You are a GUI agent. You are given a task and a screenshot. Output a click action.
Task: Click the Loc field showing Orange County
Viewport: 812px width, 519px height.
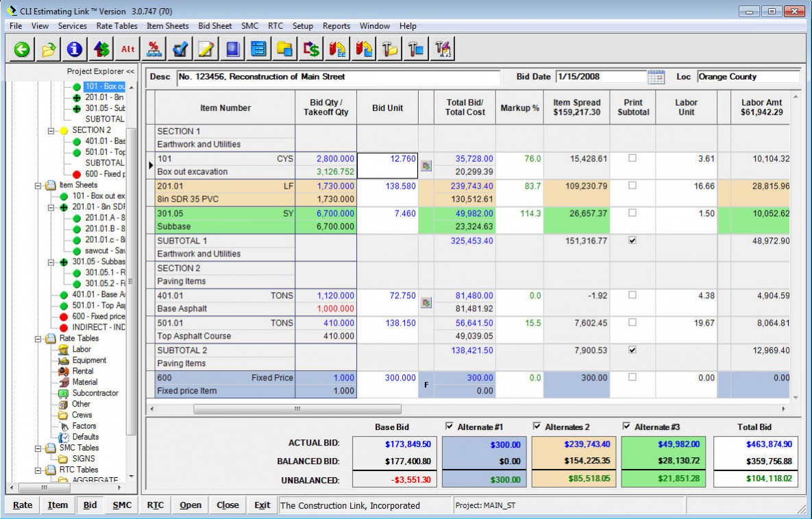coord(748,77)
